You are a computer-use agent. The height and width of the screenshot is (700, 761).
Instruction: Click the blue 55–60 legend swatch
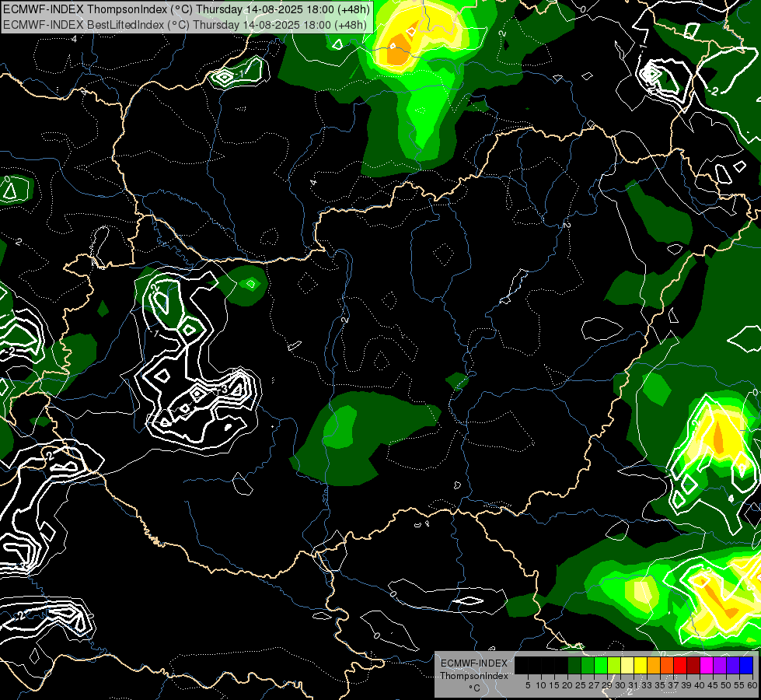click(746, 665)
